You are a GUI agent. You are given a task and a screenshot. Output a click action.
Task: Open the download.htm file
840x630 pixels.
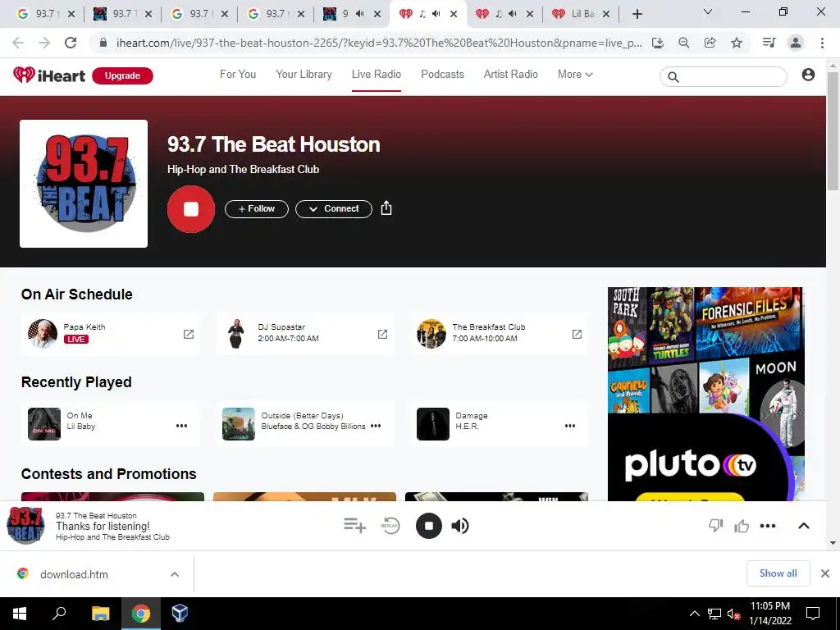click(74, 574)
